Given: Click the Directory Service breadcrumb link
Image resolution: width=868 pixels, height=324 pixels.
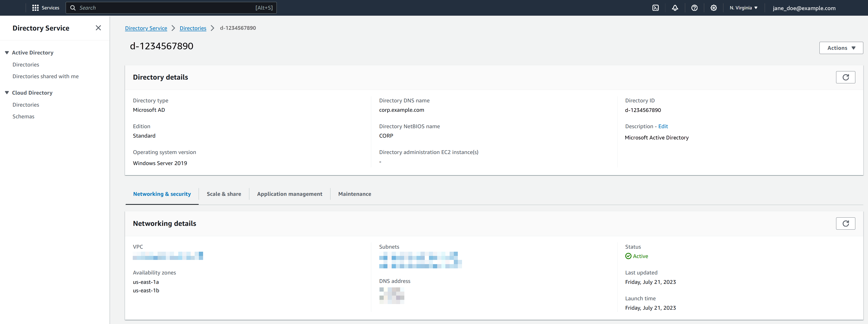Looking at the screenshot, I should tap(146, 28).
